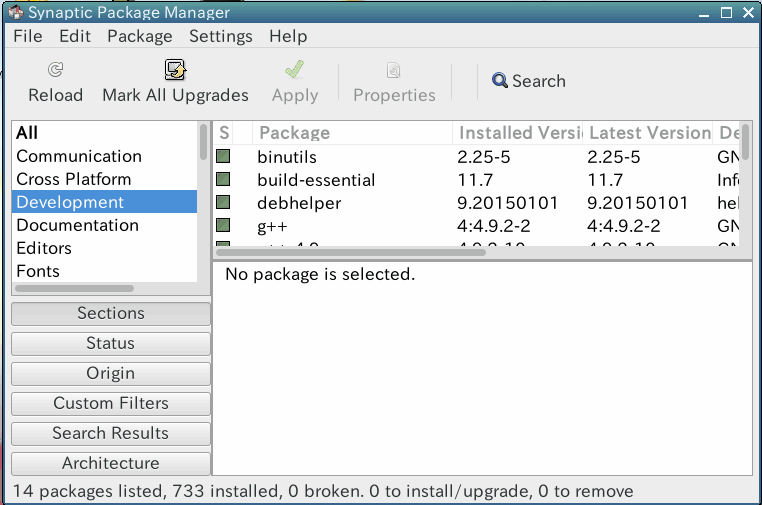Toggle the status box for g++

pyautogui.click(x=223, y=225)
